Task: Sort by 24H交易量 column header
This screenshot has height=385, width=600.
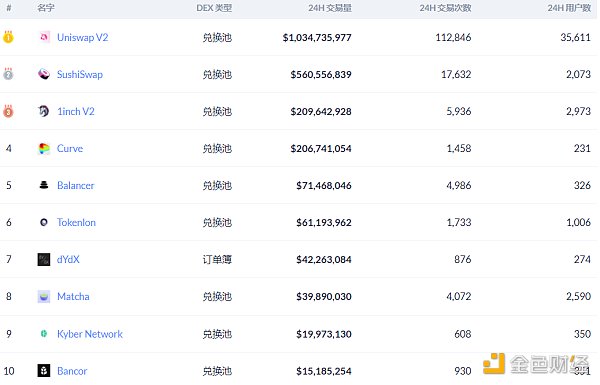Action: [330, 8]
